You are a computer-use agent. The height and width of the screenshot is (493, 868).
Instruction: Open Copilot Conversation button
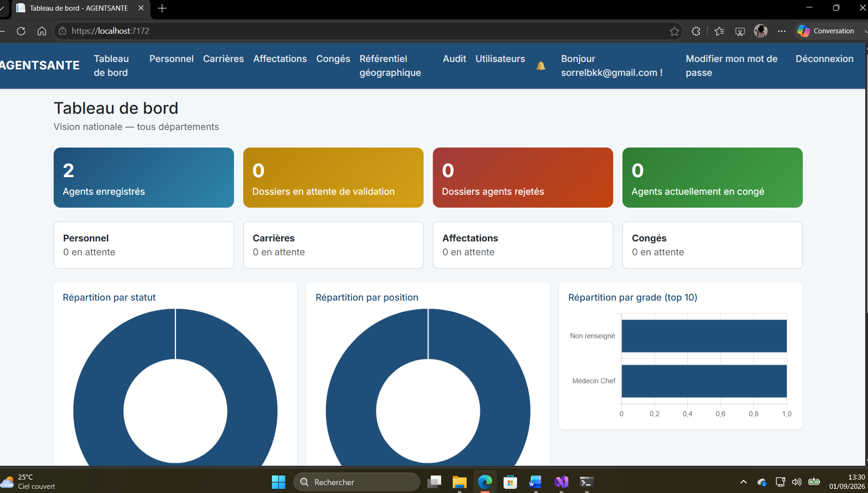(x=826, y=31)
